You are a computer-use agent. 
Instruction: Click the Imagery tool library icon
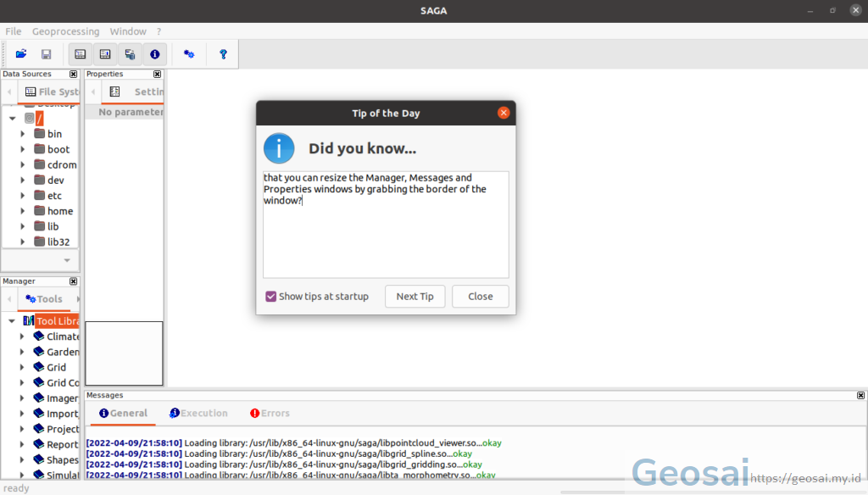(x=39, y=398)
